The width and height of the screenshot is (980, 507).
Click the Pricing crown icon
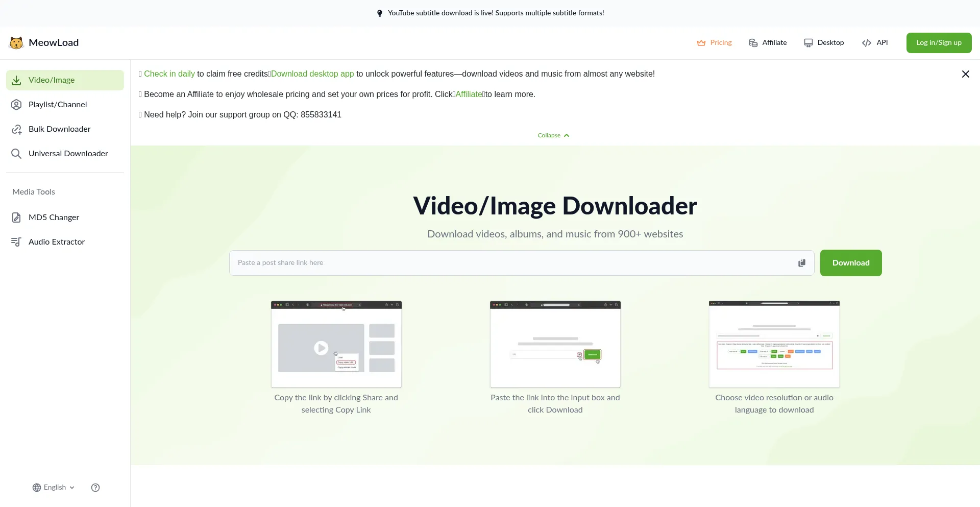click(x=701, y=43)
